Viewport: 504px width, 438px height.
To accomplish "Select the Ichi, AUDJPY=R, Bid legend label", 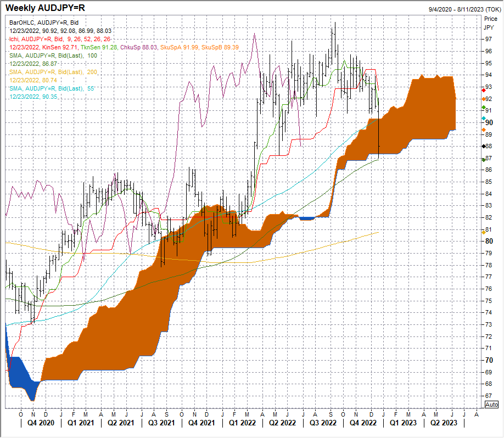I will click(x=60, y=39).
